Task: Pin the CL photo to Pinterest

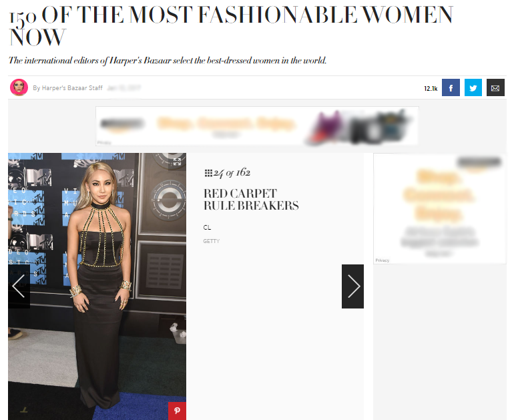Action: point(177,411)
